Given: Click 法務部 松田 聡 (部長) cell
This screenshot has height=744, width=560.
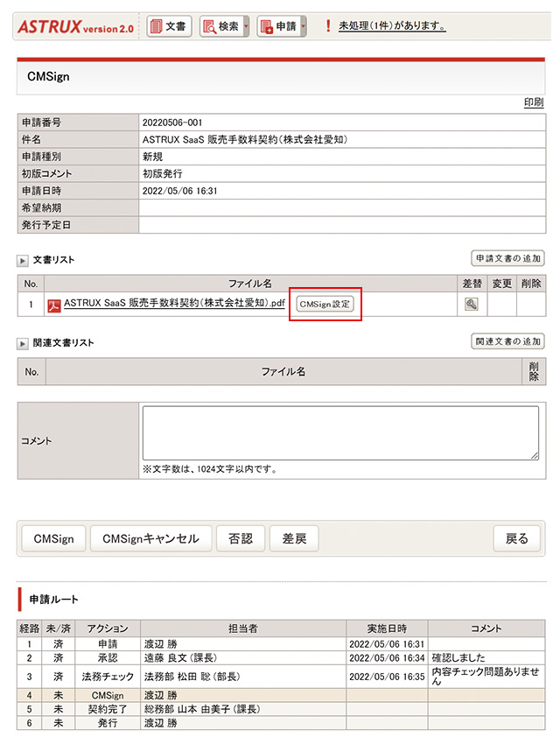Looking at the screenshot, I should [243, 677].
